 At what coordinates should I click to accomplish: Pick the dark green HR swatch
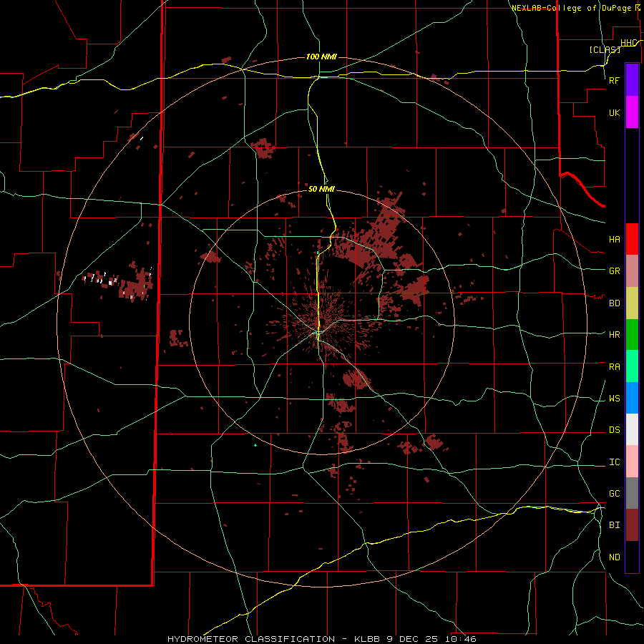coord(632,335)
